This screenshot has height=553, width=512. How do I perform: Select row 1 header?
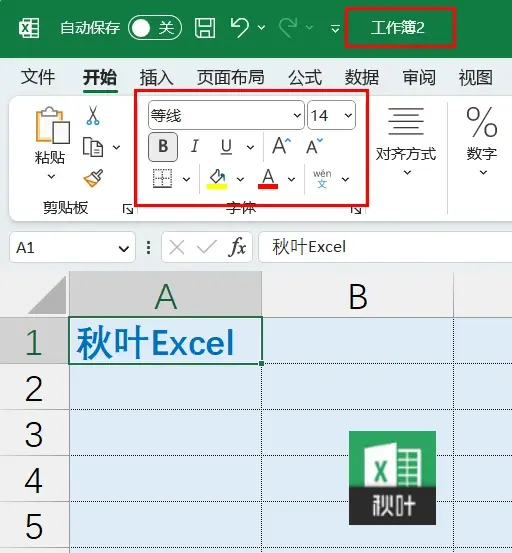pyautogui.click(x=34, y=341)
